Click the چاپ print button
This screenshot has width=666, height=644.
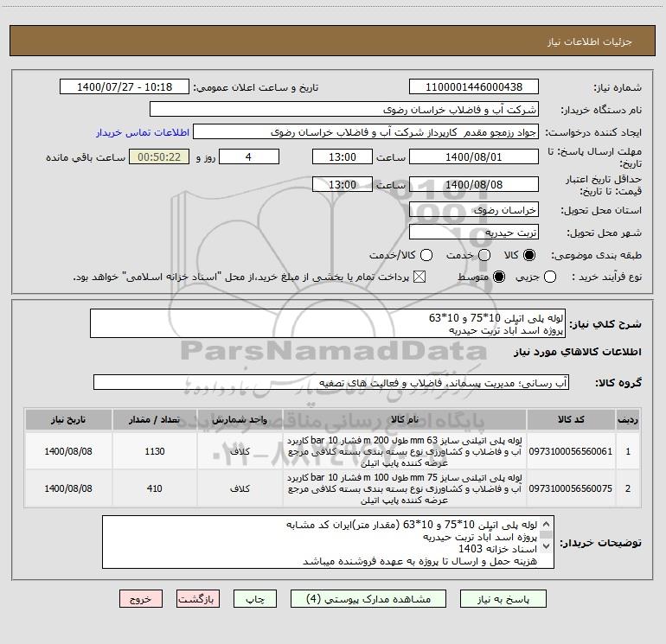point(255,599)
